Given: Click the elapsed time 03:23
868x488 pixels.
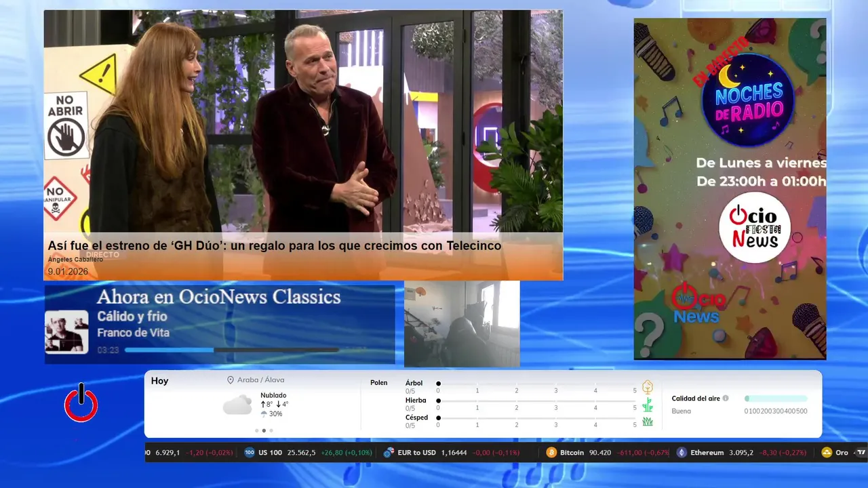Looking at the screenshot, I should [108, 350].
